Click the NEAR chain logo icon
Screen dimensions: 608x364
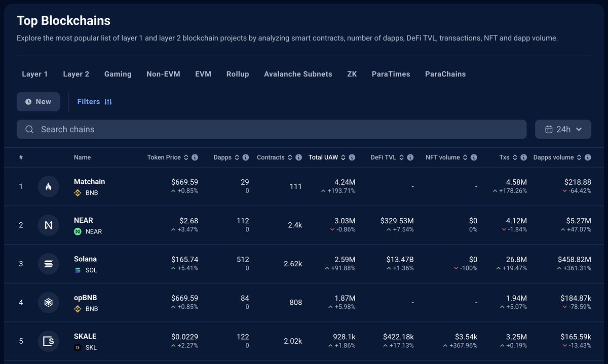[49, 225]
